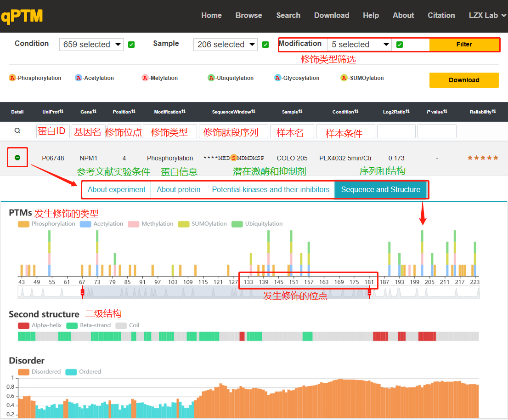Image resolution: width=508 pixels, height=420 pixels.
Task: Toggle the Phosphorylation PTM chart legend swatch
Action: [x=23, y=224]
